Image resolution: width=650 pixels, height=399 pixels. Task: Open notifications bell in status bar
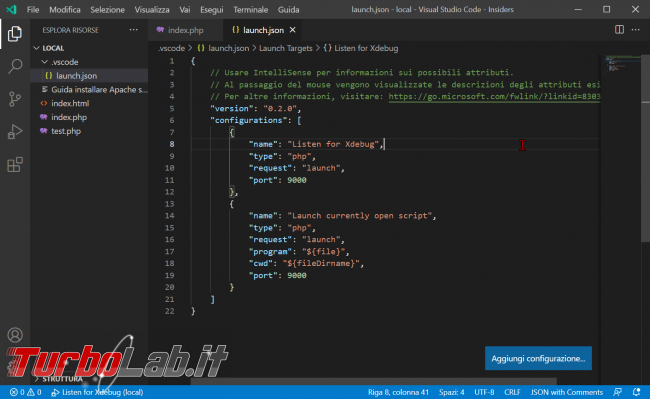[636, 392]
